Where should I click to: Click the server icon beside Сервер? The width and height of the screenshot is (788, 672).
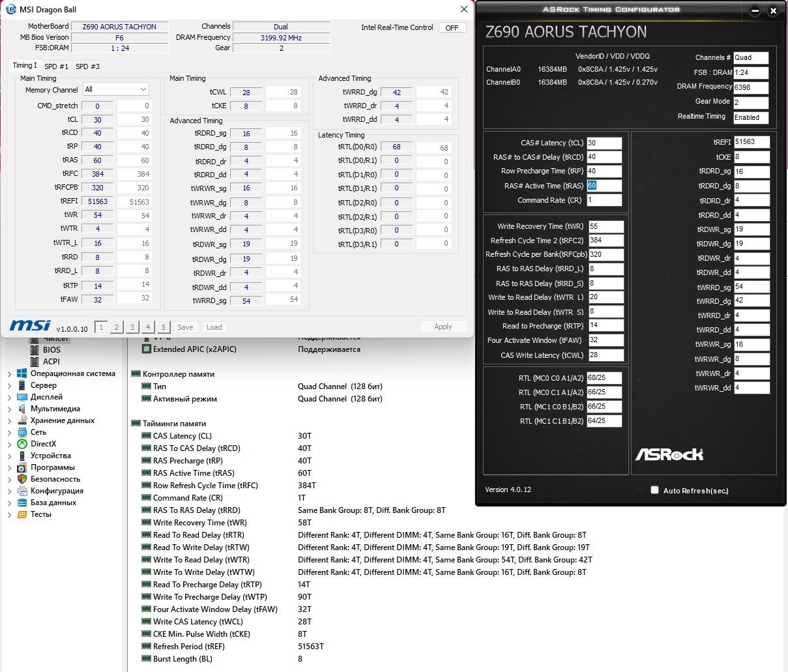point(22,385)
